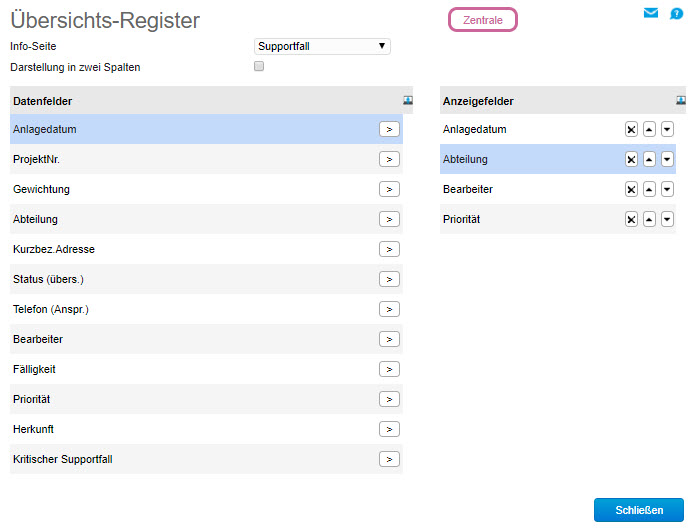
Task: Select Abteilung row in Anzeigefelder
Action: click(x=558, y=159)
